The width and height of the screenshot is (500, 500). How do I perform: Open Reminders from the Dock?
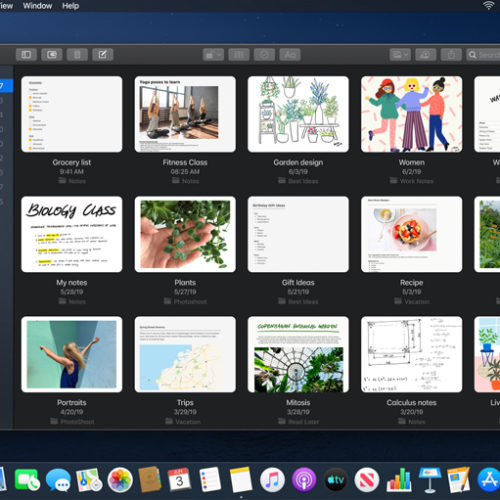pyautogui.click(x=210, y=480)
